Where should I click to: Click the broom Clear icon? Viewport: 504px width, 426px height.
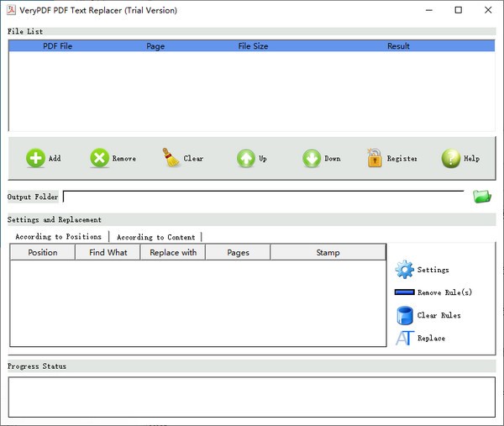click(x=171, y=157)
